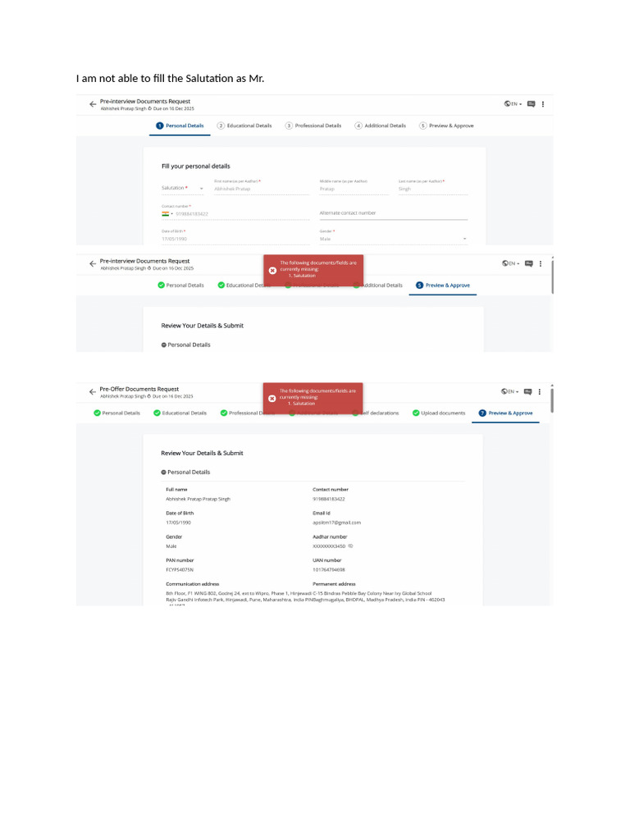
Task: Open EN language dropdown on Pre-interview review page
Action: click(510, 263)
